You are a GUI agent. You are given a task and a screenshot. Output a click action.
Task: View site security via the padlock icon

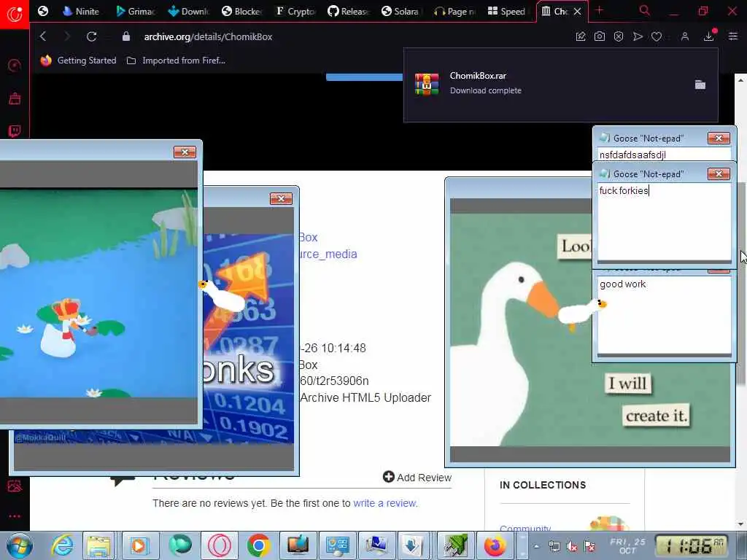pyautogui.click(x=125, y=36)
